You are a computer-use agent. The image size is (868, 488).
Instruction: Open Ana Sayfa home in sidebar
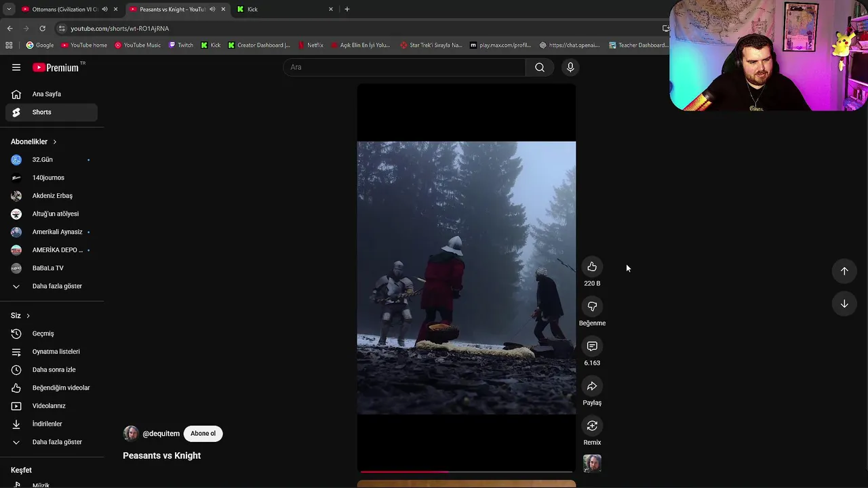pyautogui.click(x=52, y=94)
